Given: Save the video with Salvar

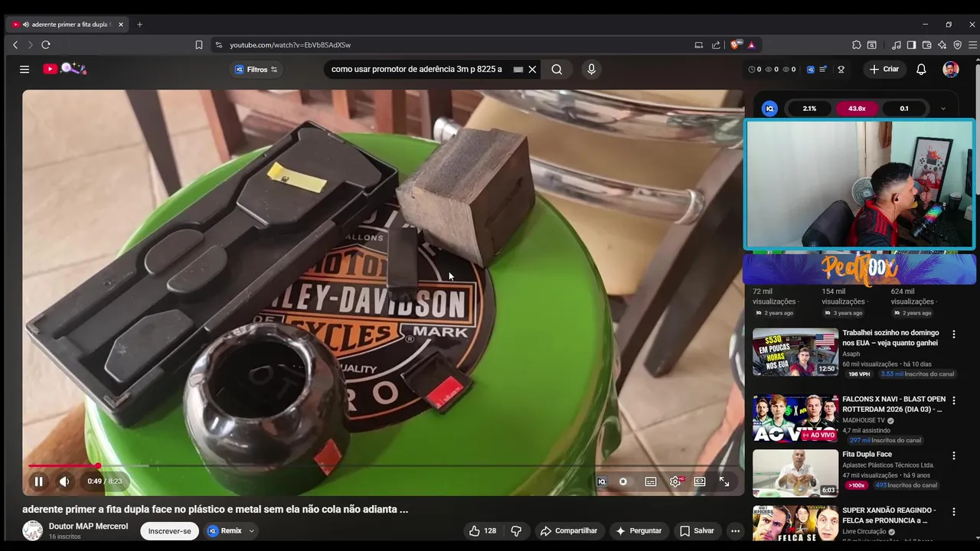Looking at the screenshot, I should point(697,530).
